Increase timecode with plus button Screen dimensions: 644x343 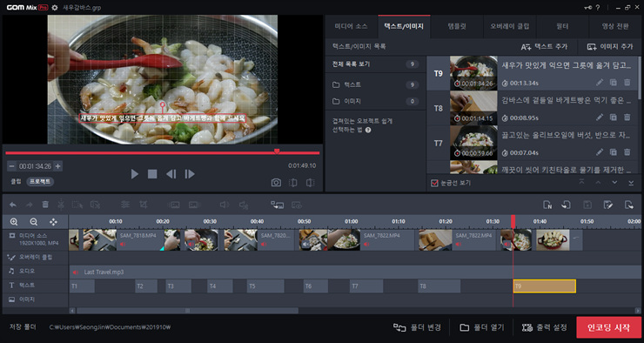coord(58,166)
